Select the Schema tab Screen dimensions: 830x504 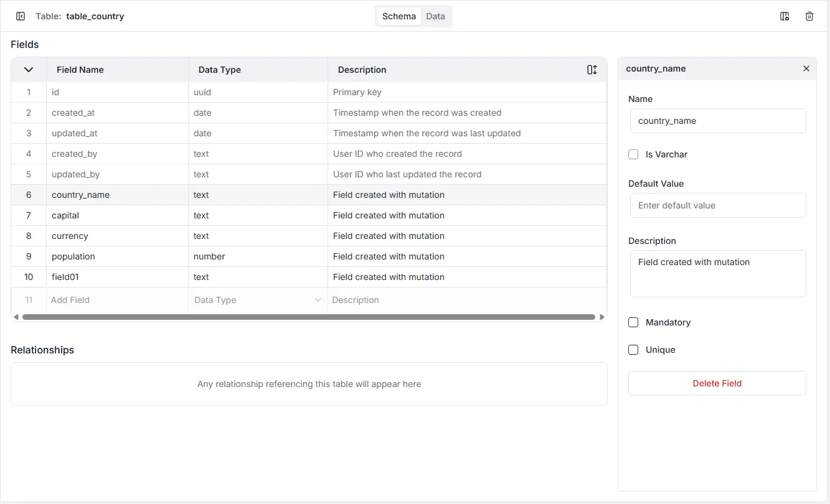(x=398, y=16)
